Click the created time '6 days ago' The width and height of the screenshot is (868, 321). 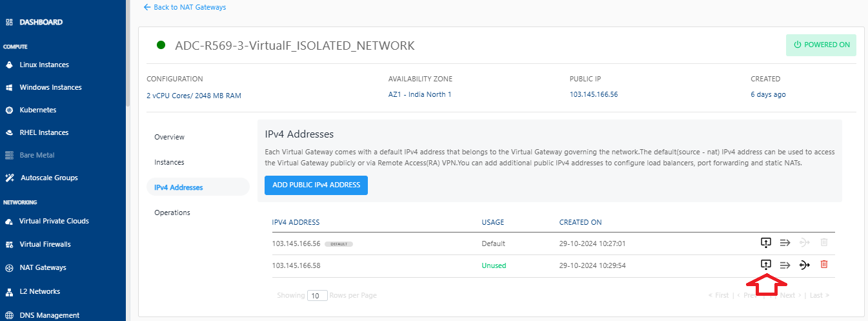[768, 94]
